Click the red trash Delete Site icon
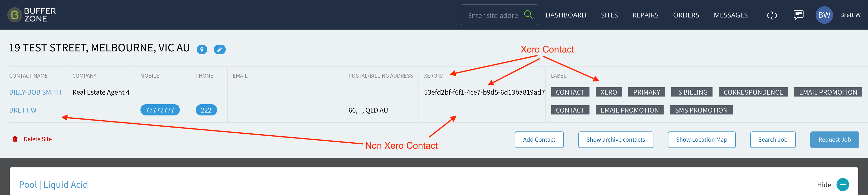The image size is (868, 195). click(x=15, y=139)
